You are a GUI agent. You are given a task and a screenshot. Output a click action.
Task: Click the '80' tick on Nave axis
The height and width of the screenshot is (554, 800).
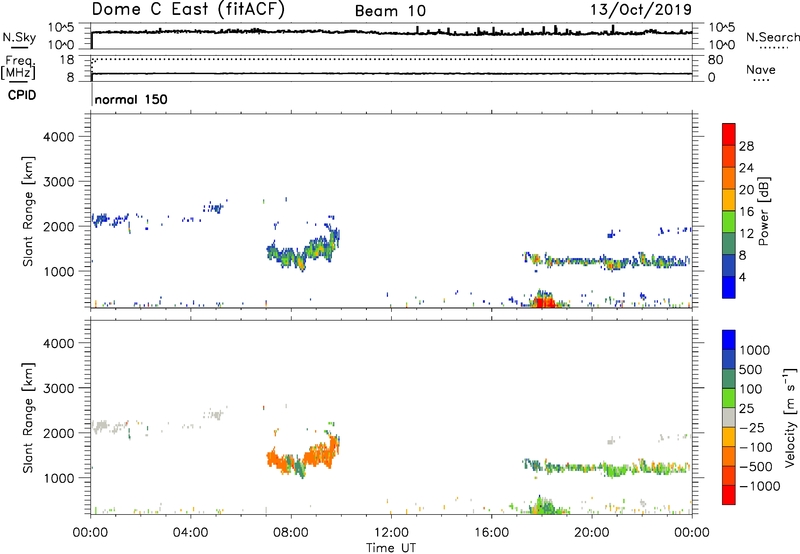(715, 60)
